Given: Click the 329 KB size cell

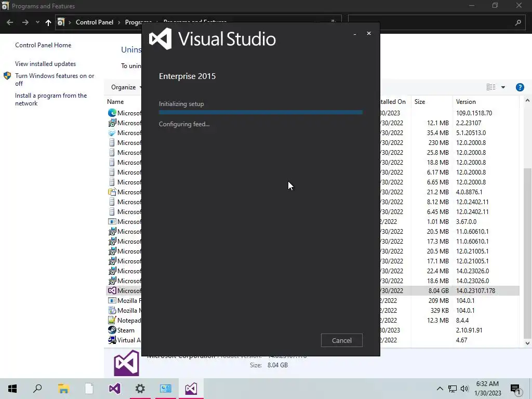Looking at the screenshot, I should click(x=440, y=311).
